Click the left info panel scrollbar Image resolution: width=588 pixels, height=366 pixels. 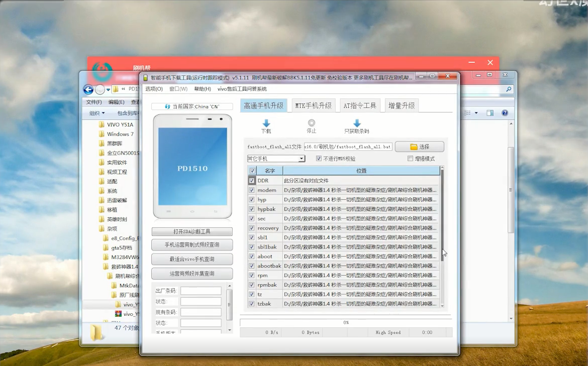coord(230,307)
